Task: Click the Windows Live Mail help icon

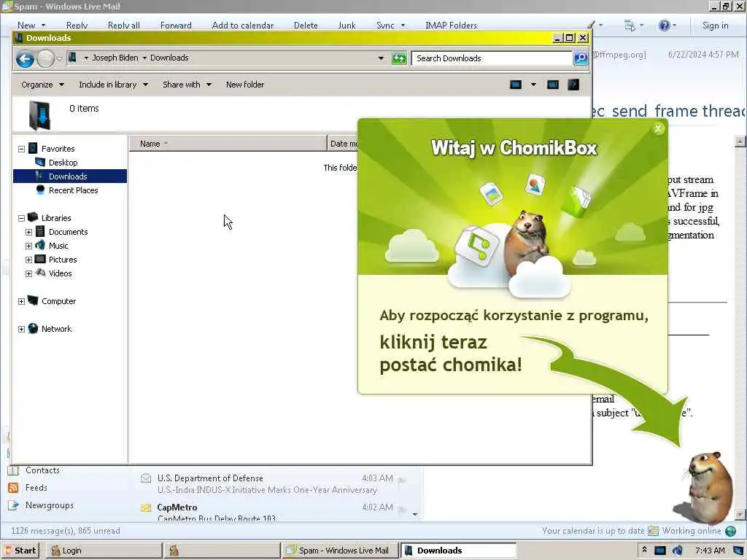Action: (x=664, y=26)
